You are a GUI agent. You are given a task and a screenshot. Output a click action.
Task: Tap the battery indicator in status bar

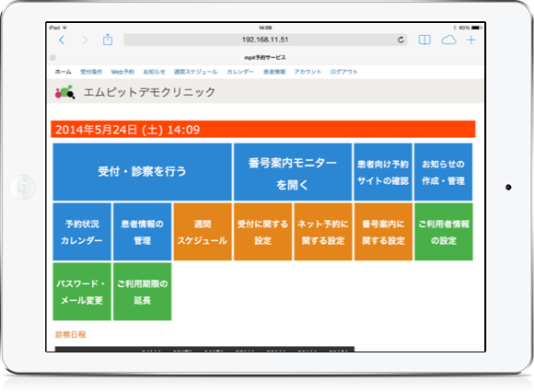(477, 28)
